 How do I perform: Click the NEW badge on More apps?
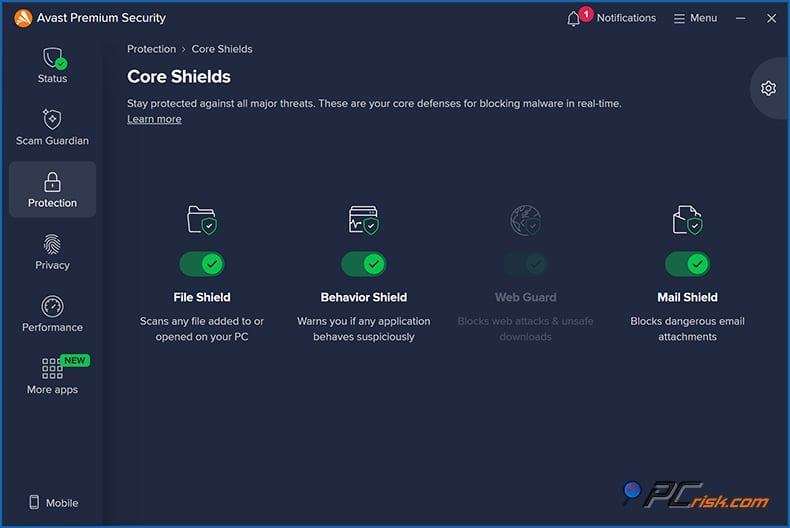(x=75, y=360)
